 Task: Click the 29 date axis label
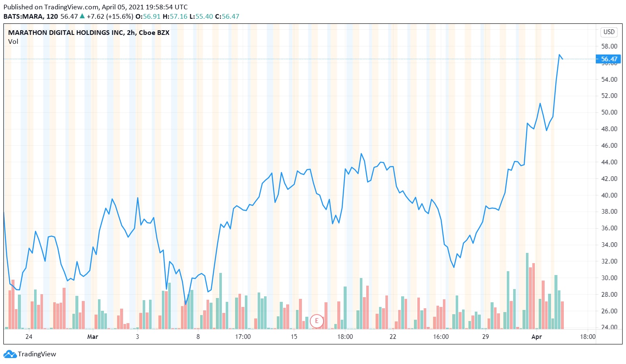485,337
